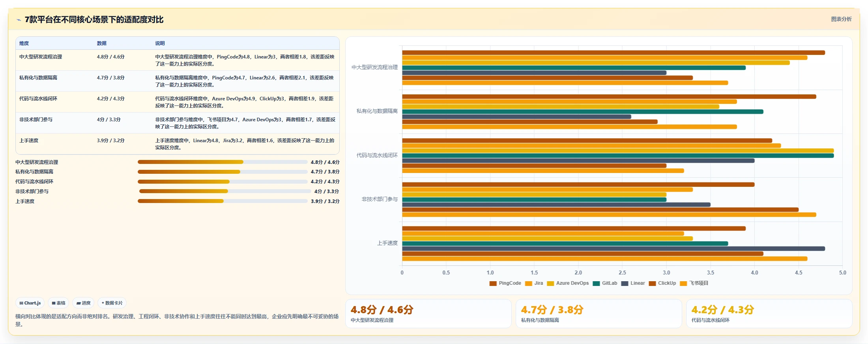The image size is (868, 344).
Task: Click table value 4分 / 3.3分
Action: pyautogui.click(x=109, y=120)
